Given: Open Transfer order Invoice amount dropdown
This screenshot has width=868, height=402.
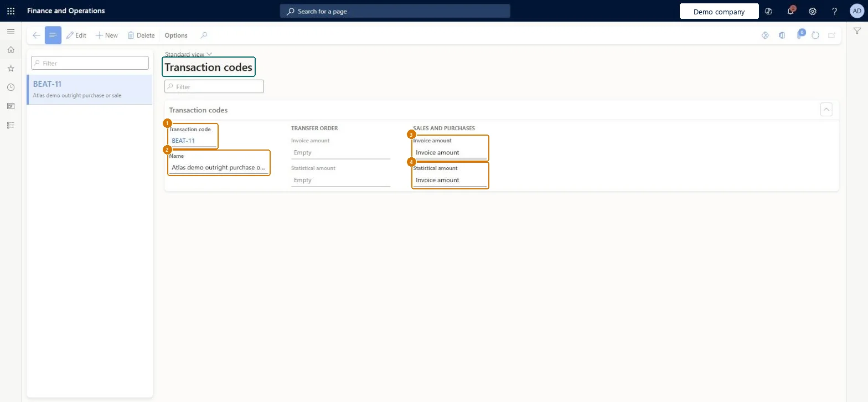Looking at the screenshot, I should pyautogui.click(x=340, y=152).
